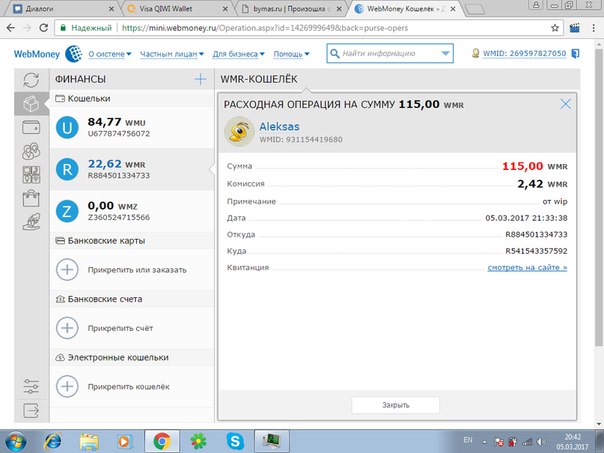The image size is (604, 453).
Task: Click the plus icon beside ФИНАНСЫ
Action: (x=200, y=79)
